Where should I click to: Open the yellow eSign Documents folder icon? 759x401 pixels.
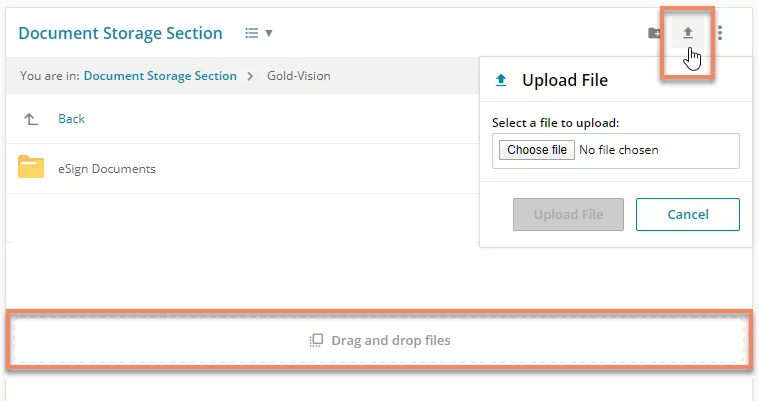pyautogui.click(x=31, y=167)
